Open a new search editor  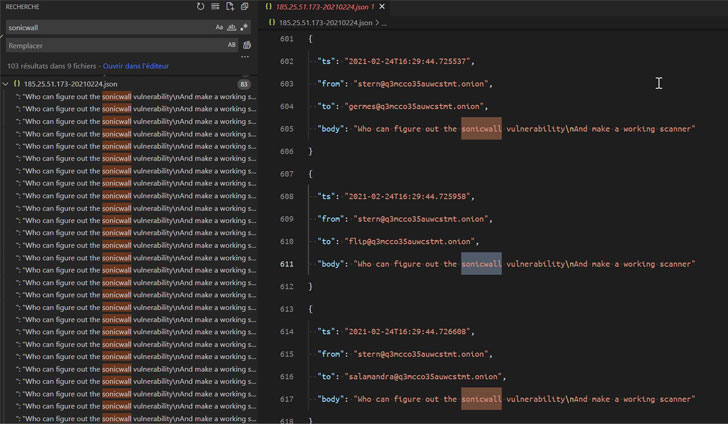click(x=230, y=7)
